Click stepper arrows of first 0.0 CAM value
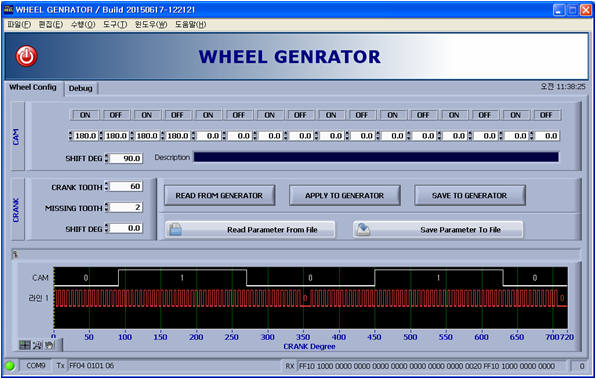 pos(193,136)
